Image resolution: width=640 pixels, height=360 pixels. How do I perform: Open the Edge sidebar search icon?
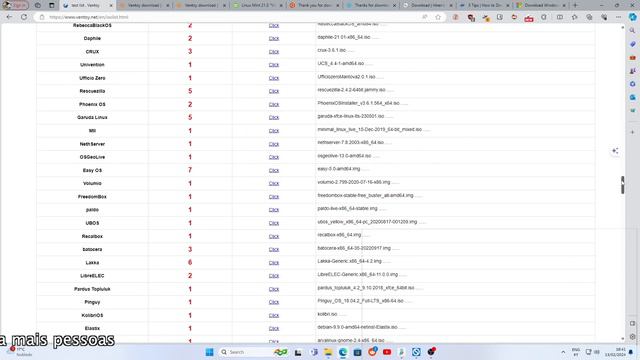[x=632, y=31]
